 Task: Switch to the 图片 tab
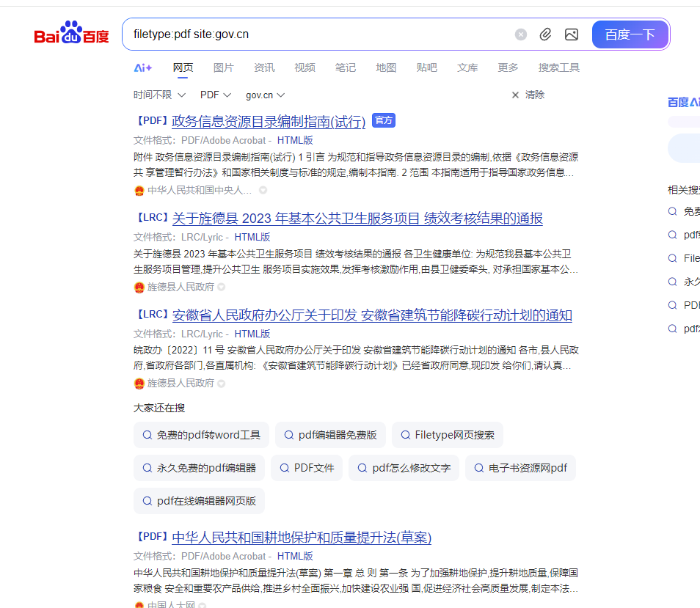click(224, 67)
